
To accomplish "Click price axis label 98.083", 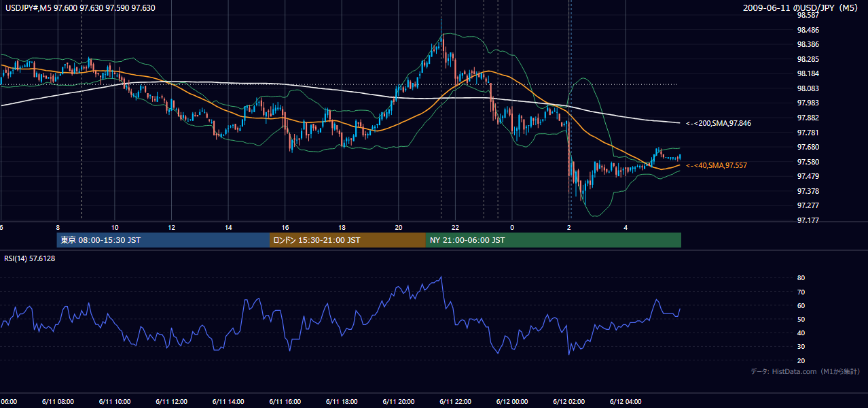I will tap(808, 88).
